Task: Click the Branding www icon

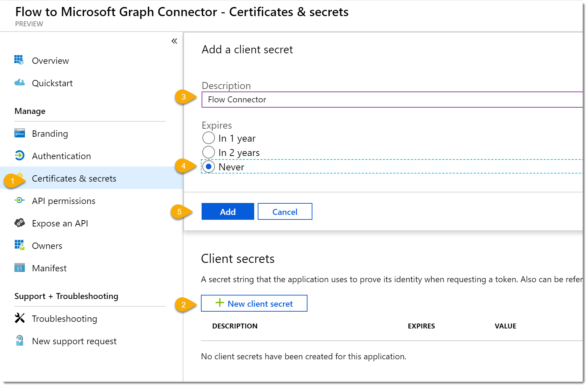Action: pos(19,133)
